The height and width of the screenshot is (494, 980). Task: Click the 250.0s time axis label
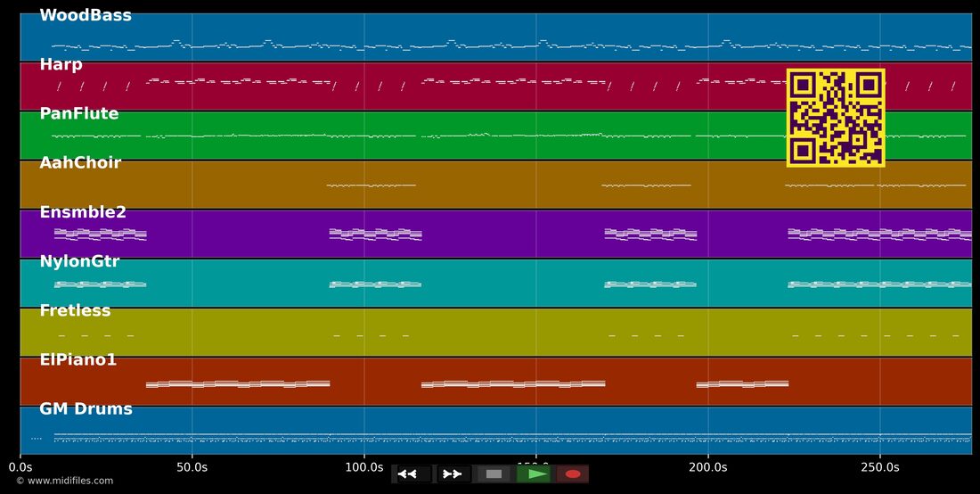(880, 467)
